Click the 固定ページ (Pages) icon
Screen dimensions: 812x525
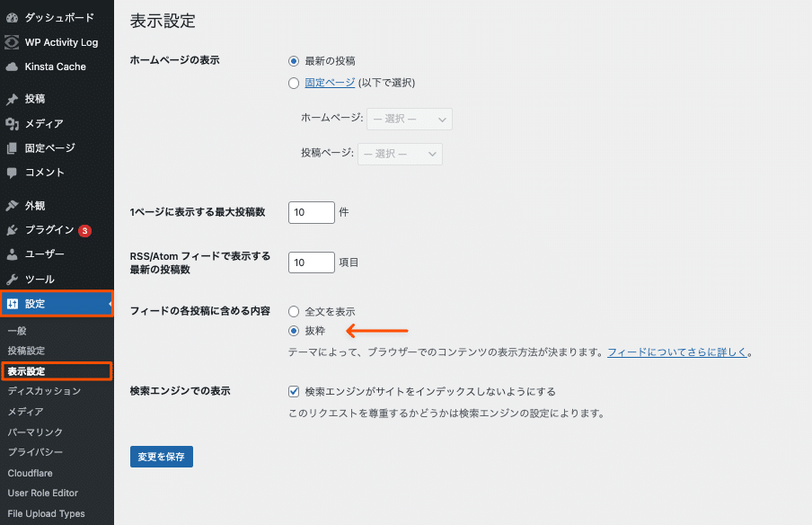[11, 149]
